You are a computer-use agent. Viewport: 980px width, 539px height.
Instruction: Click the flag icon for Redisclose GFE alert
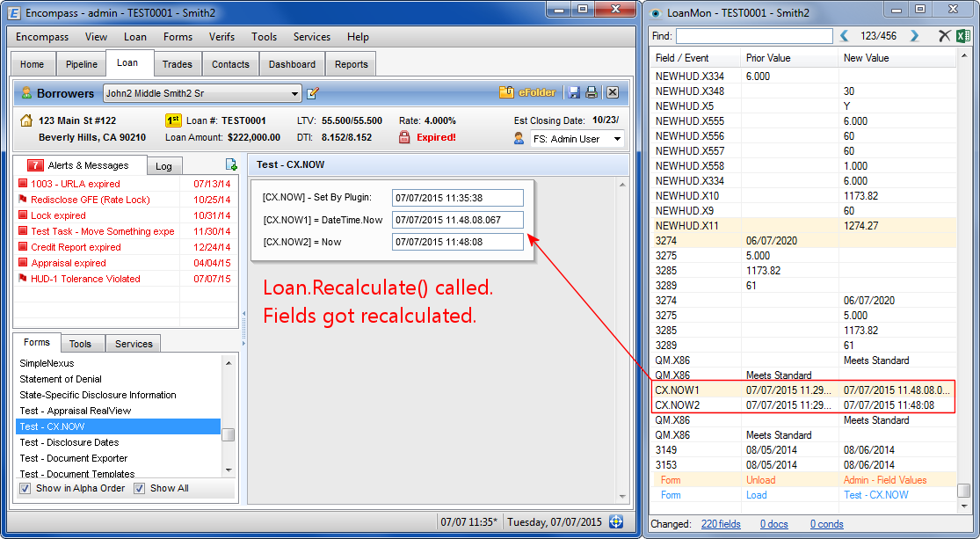(23, 200)
